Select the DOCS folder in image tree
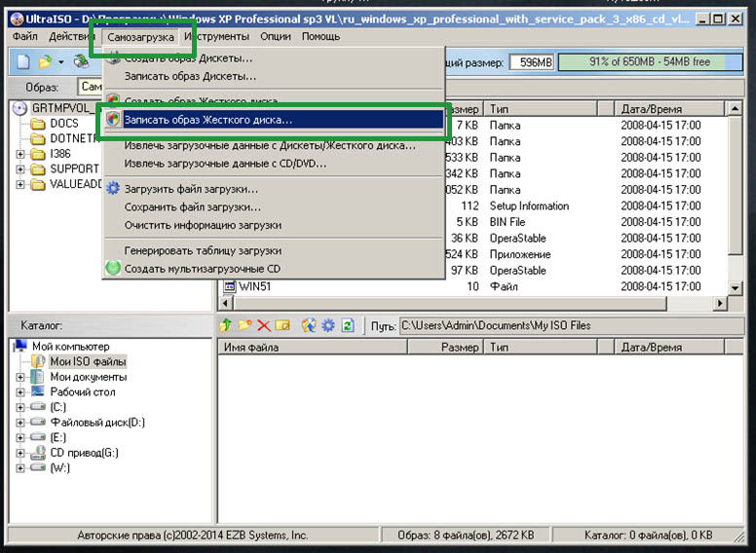 (64, 124)
